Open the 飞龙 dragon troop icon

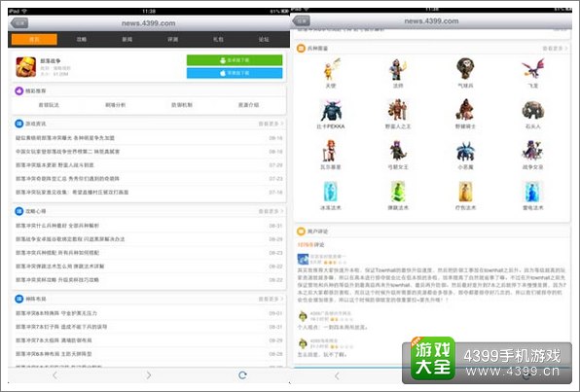pos(533,69)
